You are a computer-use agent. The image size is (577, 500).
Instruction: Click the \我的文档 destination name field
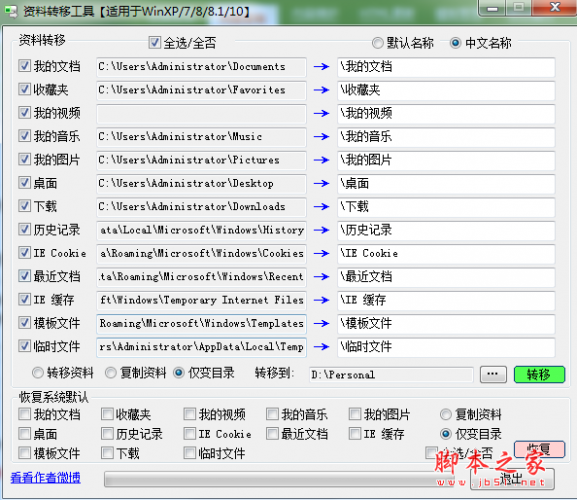tap(446, 67)
